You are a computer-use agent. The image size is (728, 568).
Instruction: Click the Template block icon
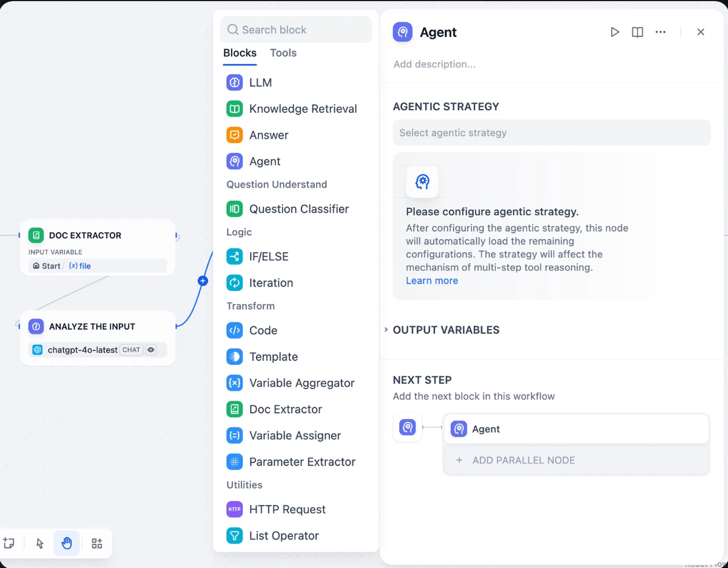[x=235, y=356]
